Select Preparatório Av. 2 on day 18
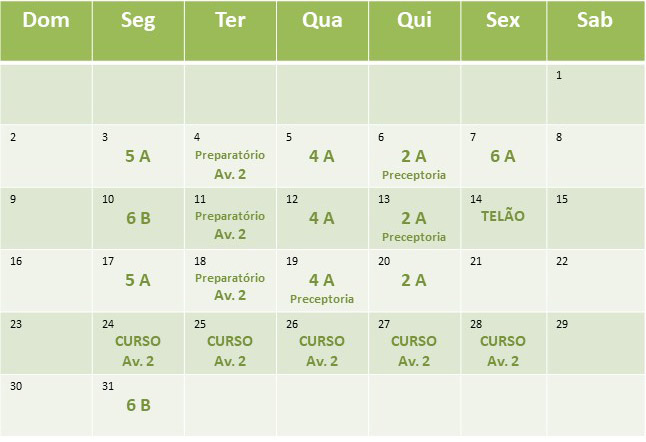The width and height of the screenshot is (646, 442). click(x=230, y=287)
